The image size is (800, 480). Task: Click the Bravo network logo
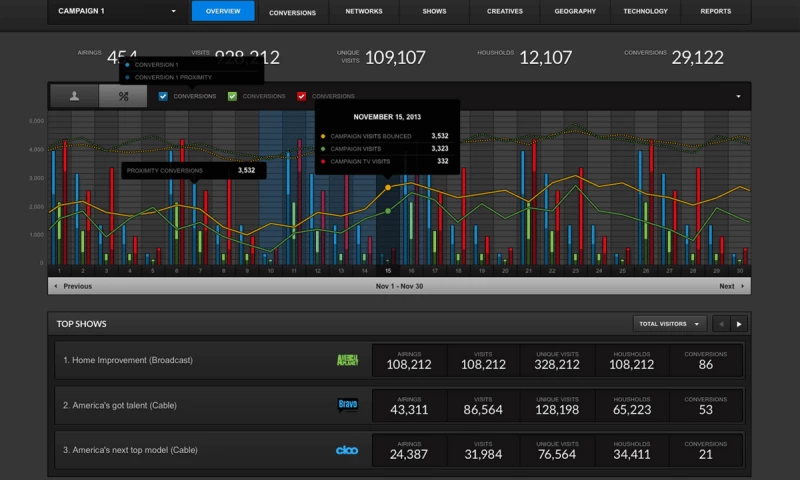347,406
